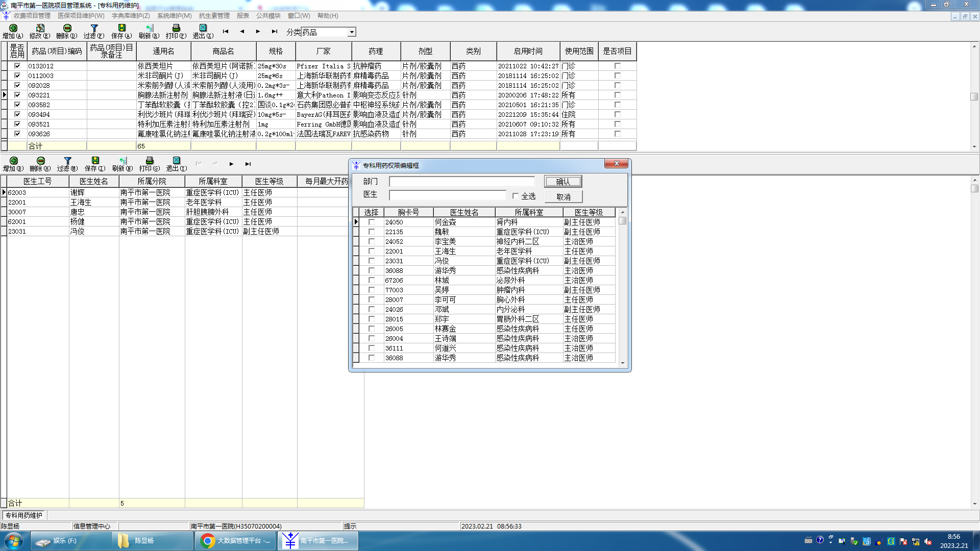Viewport: 980px width, 551px height.
Task: Jump to last record in upper toolbar
Action: [x=275, y=32]
